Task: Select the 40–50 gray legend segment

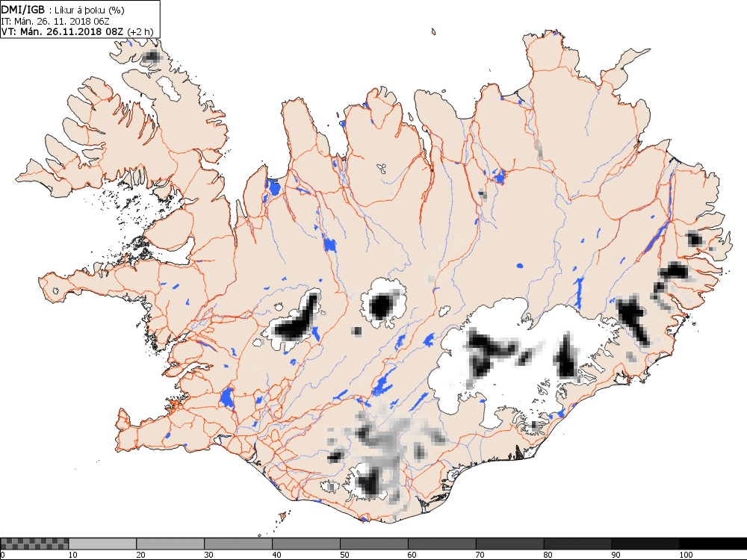Action: tap(306, 544)
